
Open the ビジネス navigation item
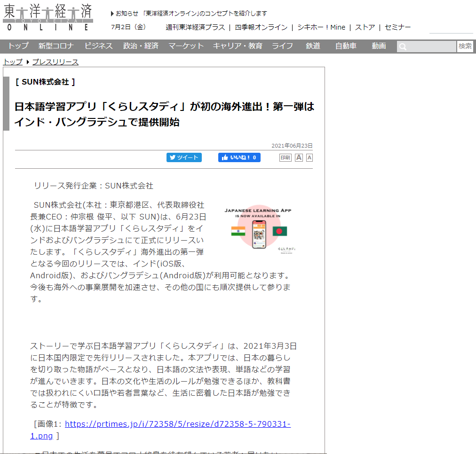(98, 46)
